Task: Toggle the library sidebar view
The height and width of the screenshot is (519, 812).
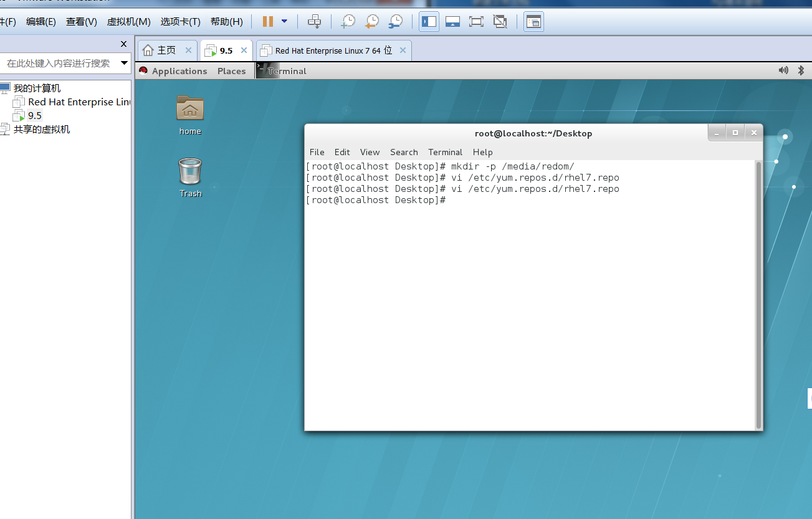Action: 429,22
